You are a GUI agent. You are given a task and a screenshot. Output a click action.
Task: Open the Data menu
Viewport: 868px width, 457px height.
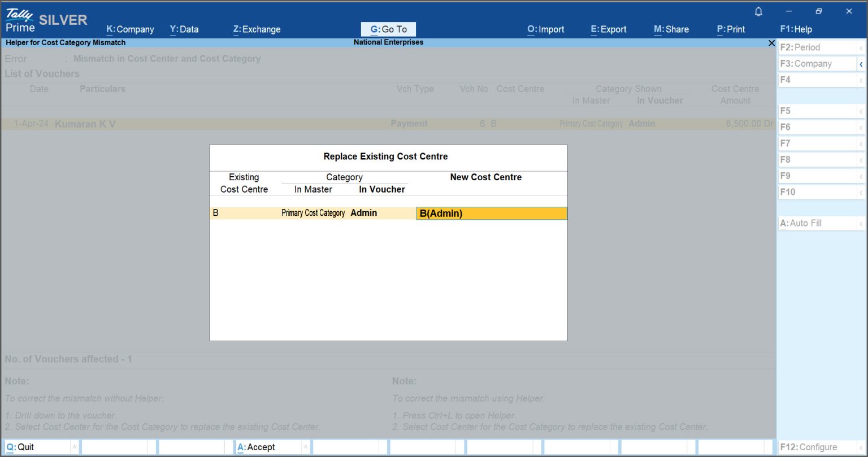[184, 29]
